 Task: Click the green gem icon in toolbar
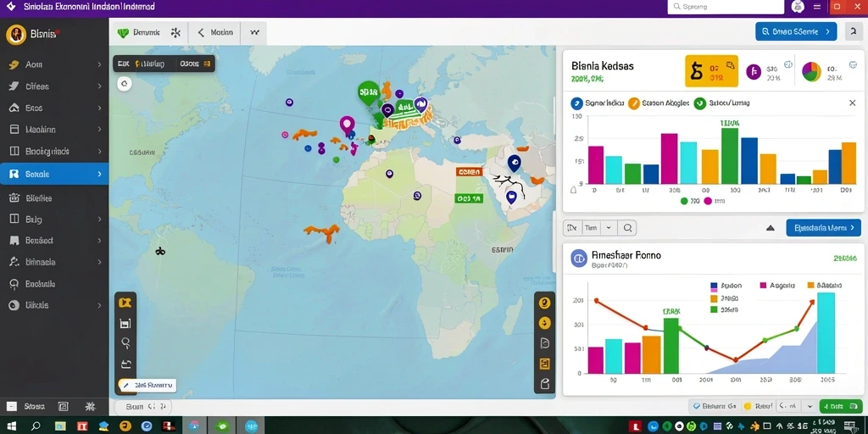click(x=123, y=33)
